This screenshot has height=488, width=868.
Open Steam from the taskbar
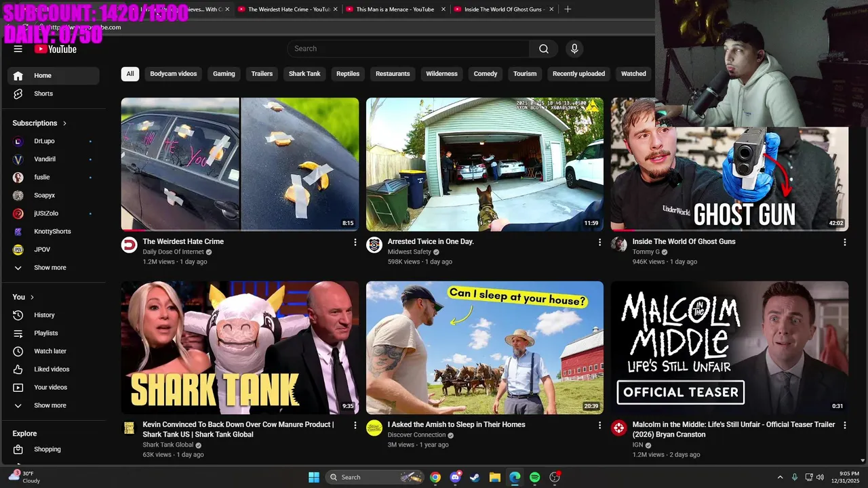point(475,477)
